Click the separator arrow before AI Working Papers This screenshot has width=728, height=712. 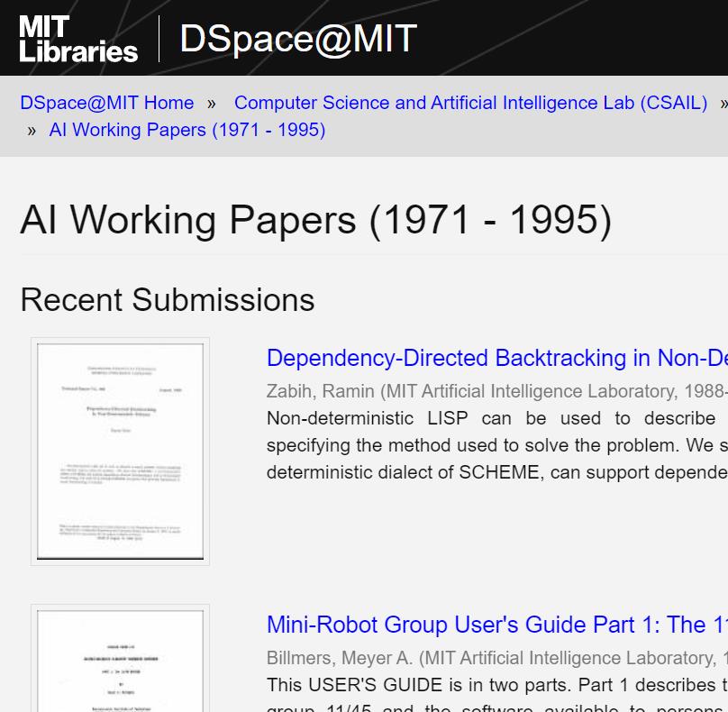point(32,131)
